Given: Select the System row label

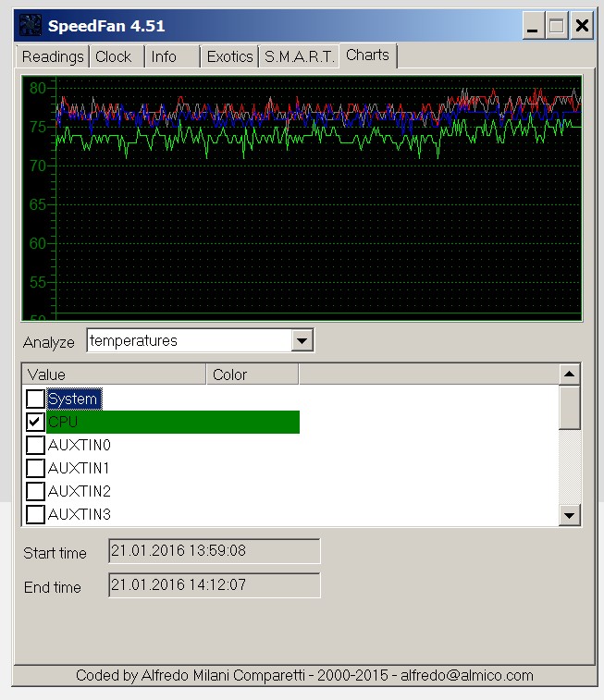Looking at the screenshot, I should [74, 399].
